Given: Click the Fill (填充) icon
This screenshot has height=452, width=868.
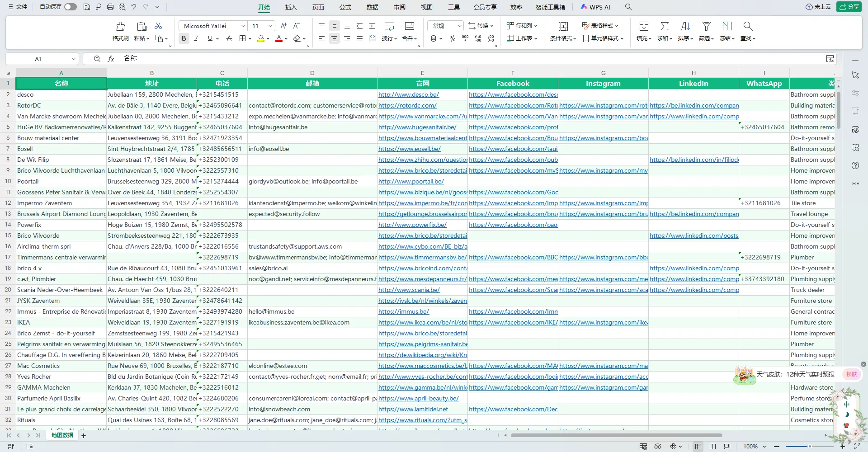Looking at the screenshot, I should coord(644,26).
